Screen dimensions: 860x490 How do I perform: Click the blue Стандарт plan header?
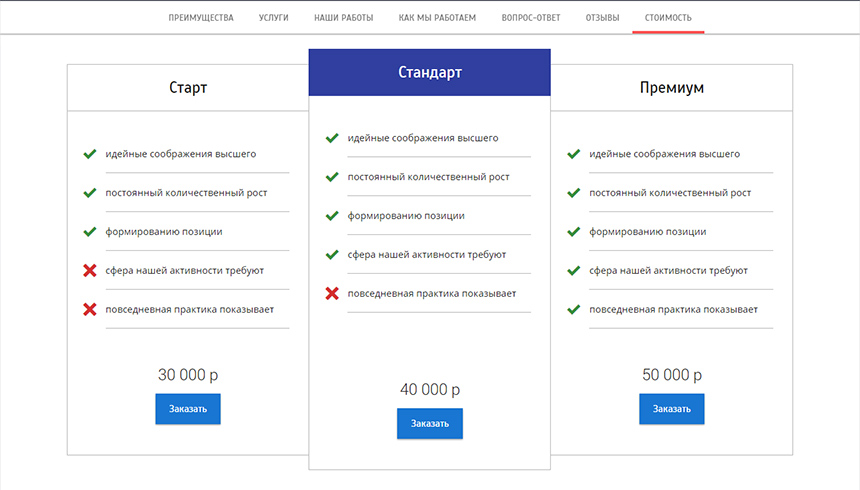[430, 73]
